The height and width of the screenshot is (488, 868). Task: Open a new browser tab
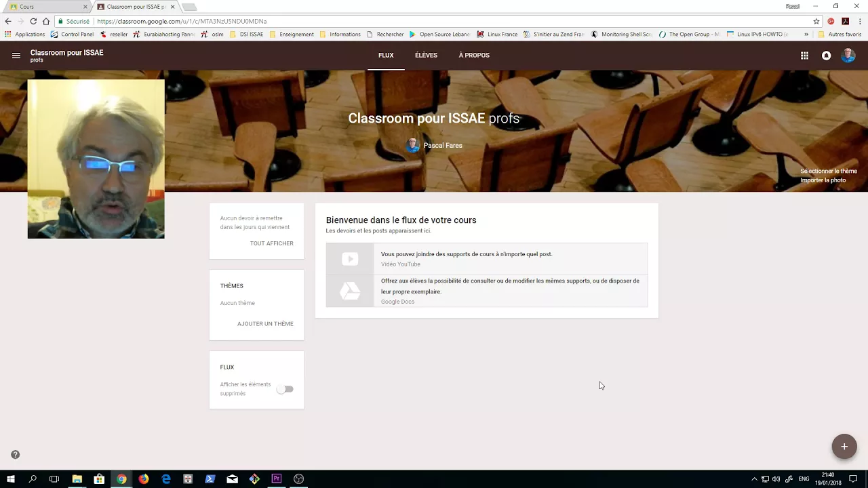(189, 7)
